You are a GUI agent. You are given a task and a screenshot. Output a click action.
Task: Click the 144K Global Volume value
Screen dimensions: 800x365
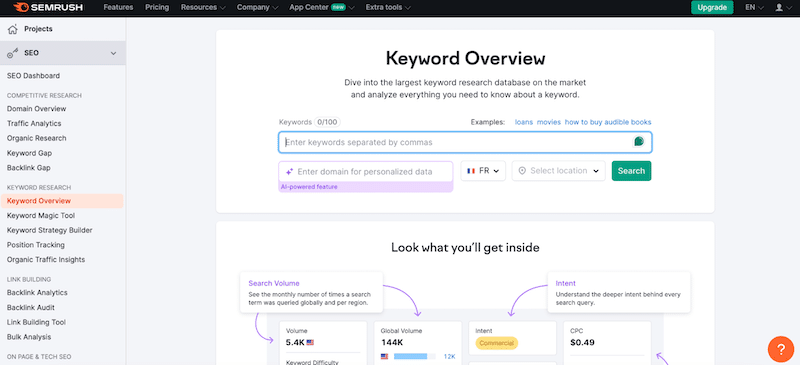[x=392, y=343]
